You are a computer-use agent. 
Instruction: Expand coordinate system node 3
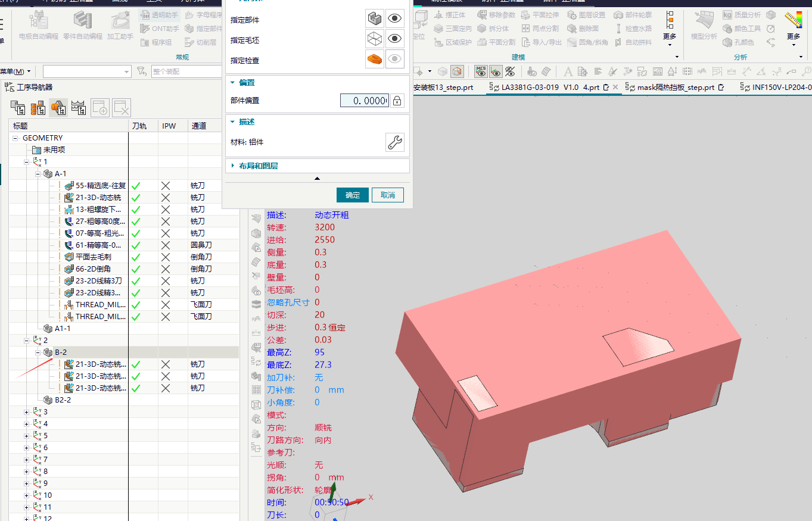click(x=26, y=412)
